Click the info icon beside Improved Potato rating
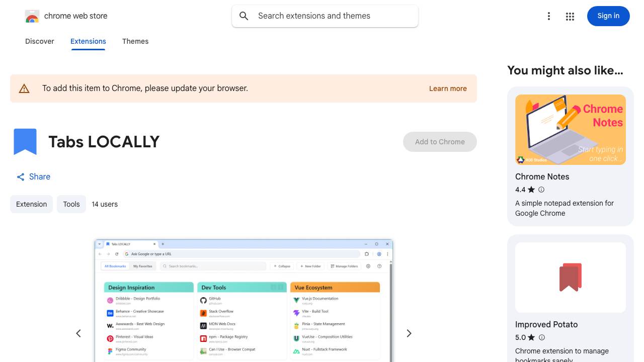The width and height of the screenshot is (644, 362). point(542,337)
